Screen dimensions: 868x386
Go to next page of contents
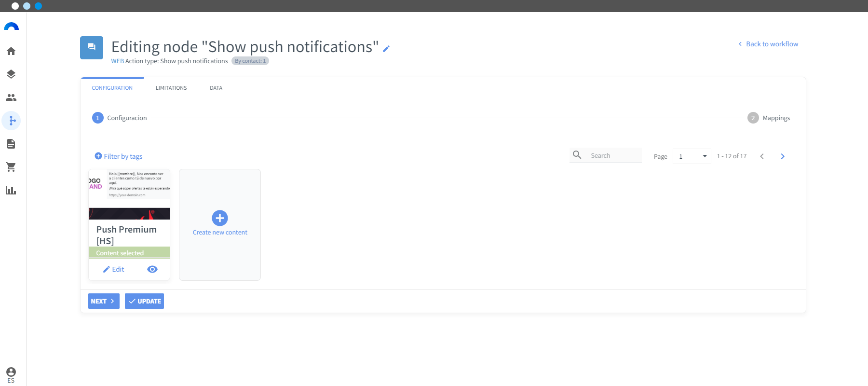coord(783,156)
